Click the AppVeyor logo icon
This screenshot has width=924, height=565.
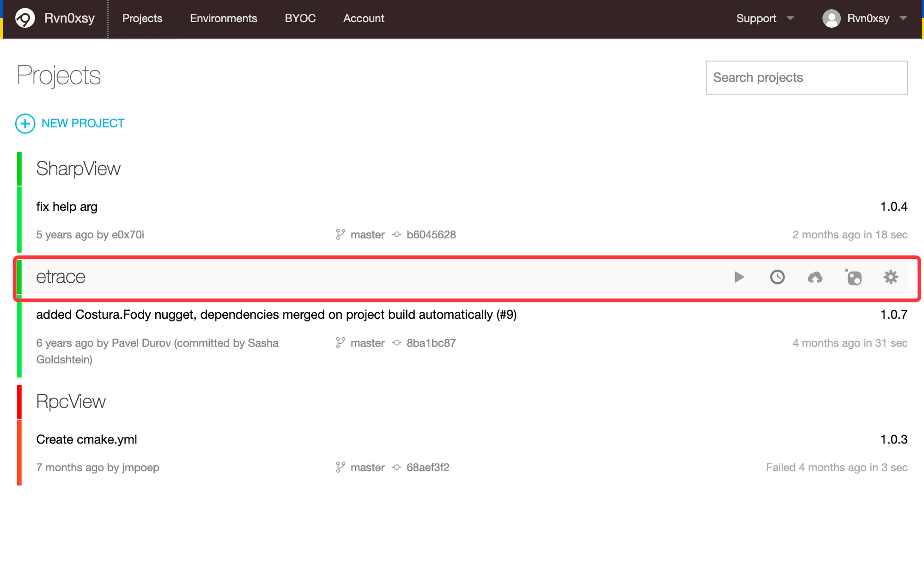[25, 18]
